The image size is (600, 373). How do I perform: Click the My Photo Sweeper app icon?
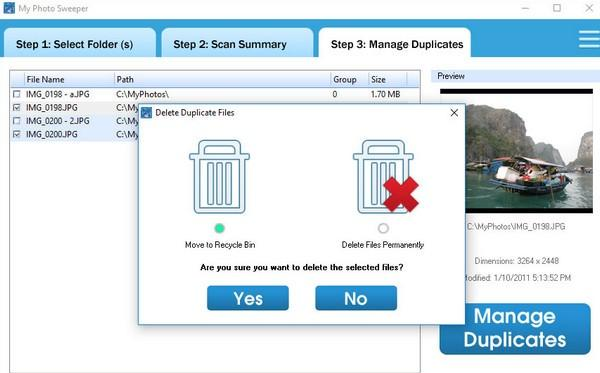coord(9,8)
